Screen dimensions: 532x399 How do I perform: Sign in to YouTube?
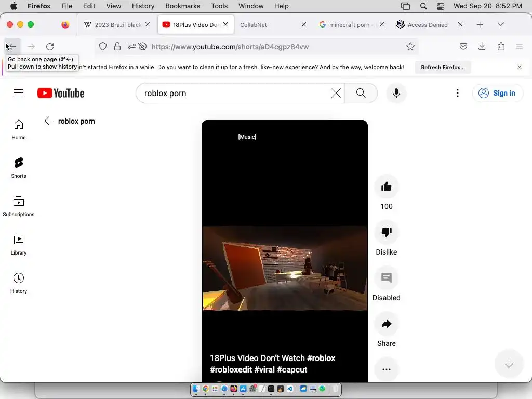pos(497,93)
